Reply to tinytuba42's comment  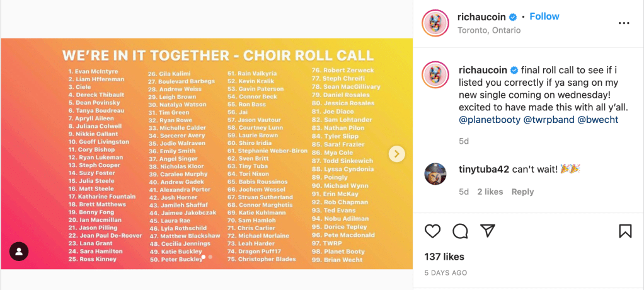point(522,192)
